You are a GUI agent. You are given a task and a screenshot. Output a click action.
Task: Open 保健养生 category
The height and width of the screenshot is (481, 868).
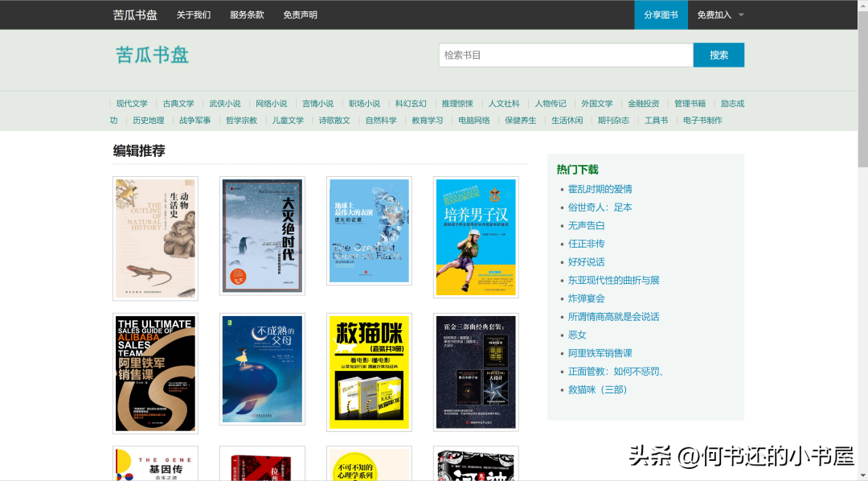[x=520, y=121]
